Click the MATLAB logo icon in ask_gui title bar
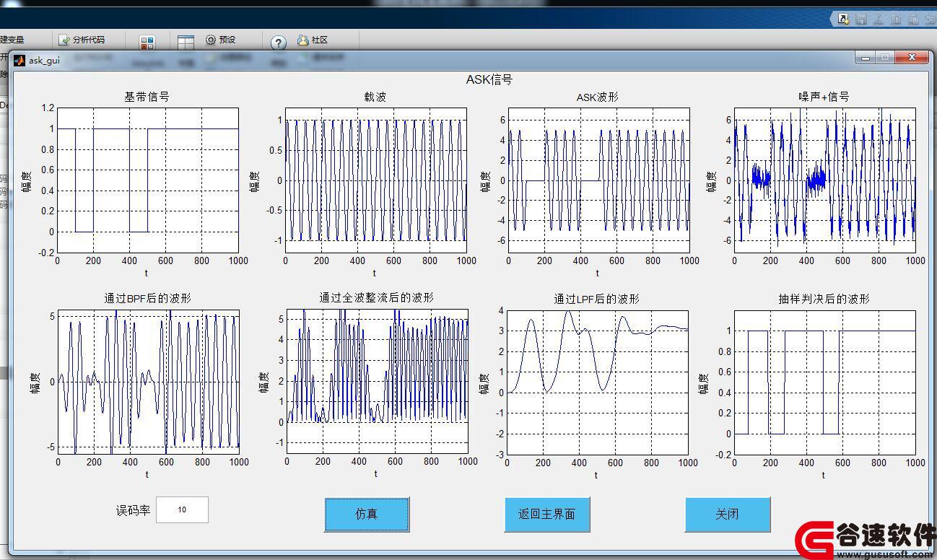The width and height of the screenshot is (937, 560). tap(19, 60)
